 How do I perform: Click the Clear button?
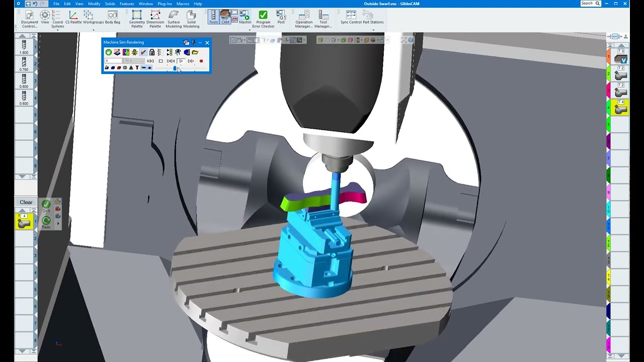pyautogui.click(x=26, y=203)
